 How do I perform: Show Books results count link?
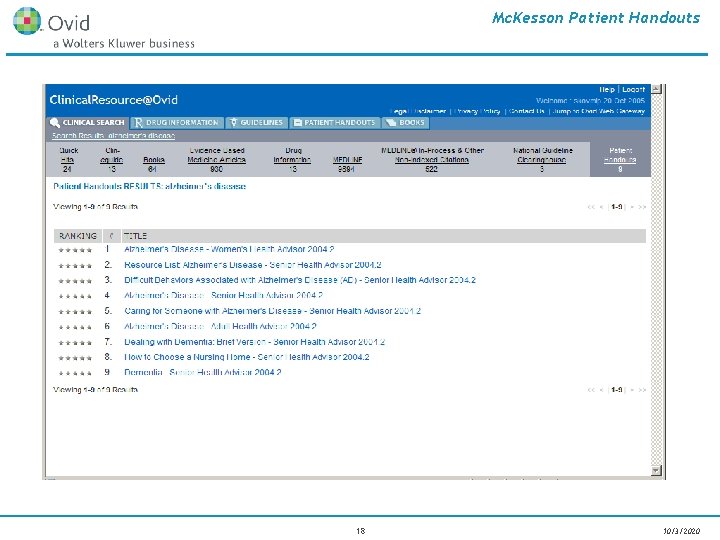(x=154, y=160)
